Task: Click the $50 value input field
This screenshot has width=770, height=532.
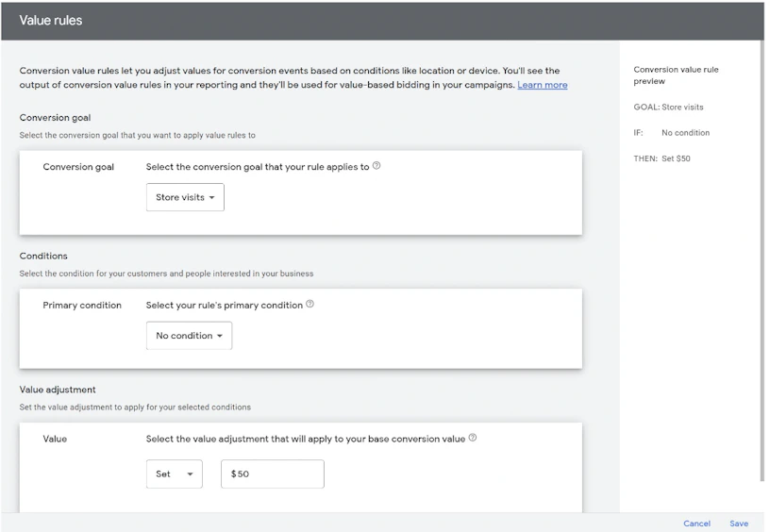Action: (273, 474)
